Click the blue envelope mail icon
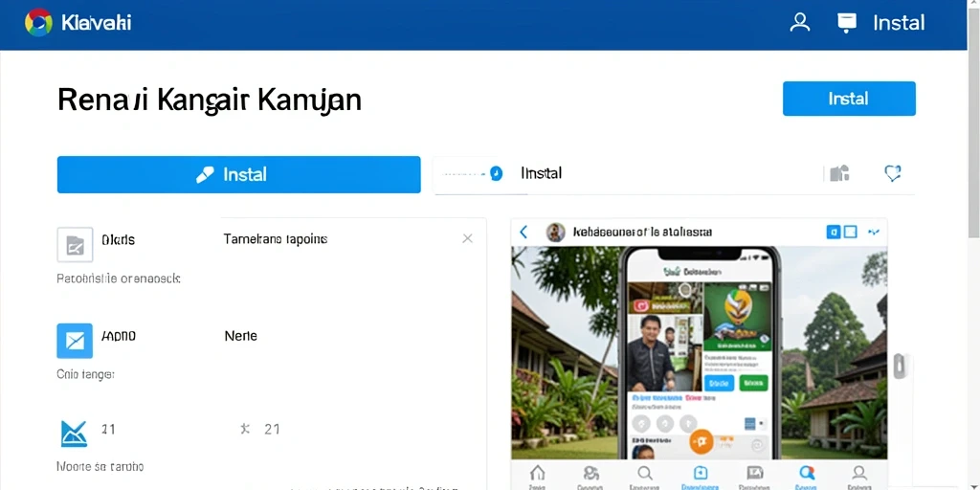980x490 pixels. point(75,341)
